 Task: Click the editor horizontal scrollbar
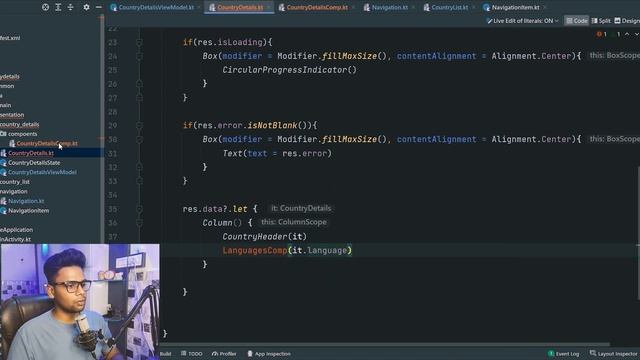pos(384,345)
